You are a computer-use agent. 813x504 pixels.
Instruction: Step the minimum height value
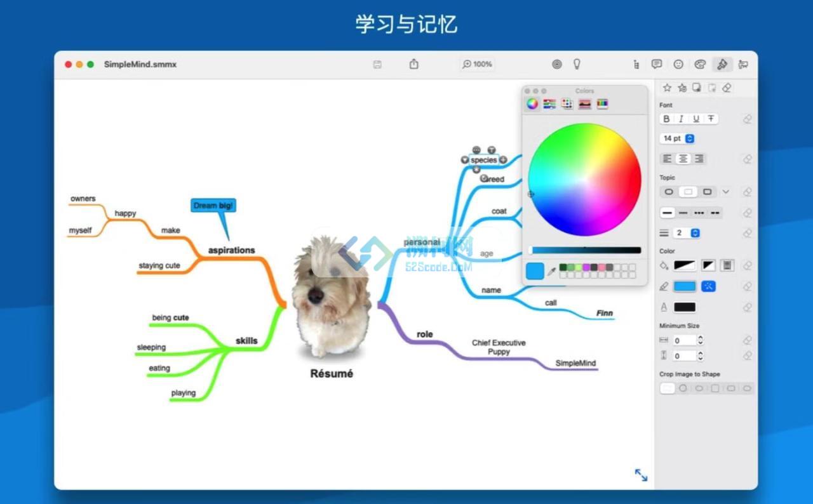tap(701, 356)
